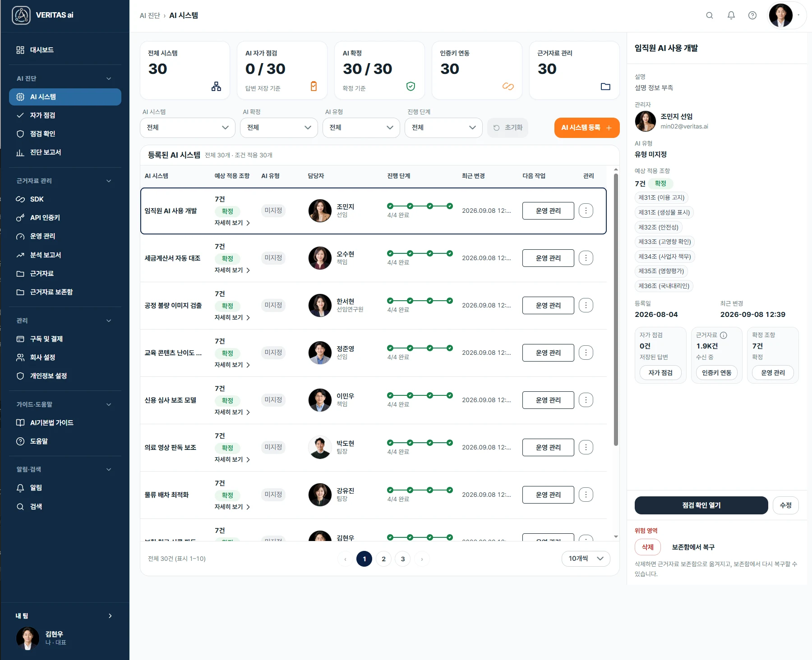Viewport: 812px width, 660px height.
Task: Open notifications bell in top header
Action: tap(731, 15)
